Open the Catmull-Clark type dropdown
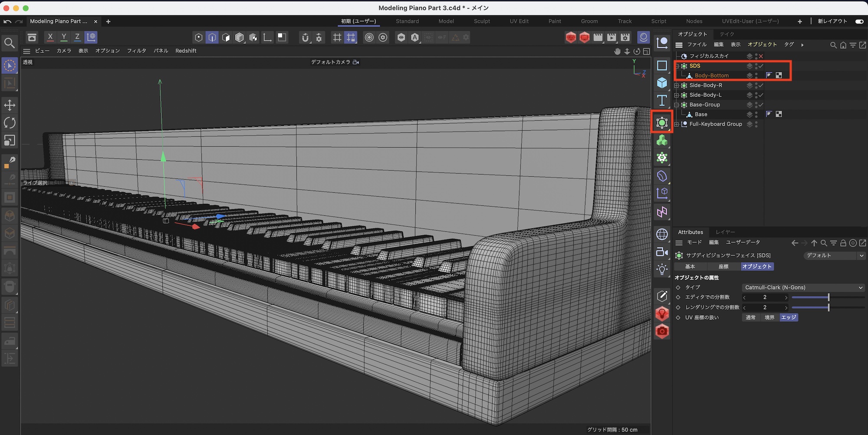The width and height of the screenshot is (868, 435). point(803,287)
